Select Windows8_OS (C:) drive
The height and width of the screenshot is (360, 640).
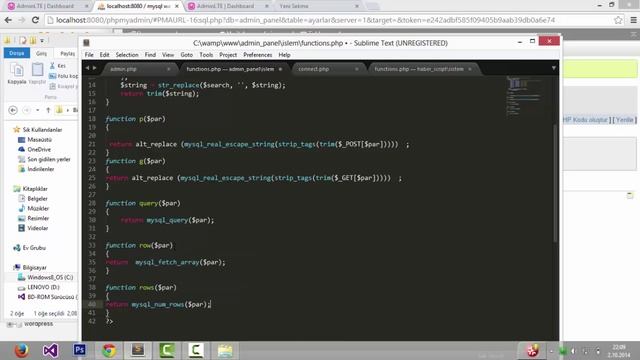[45, 277]
